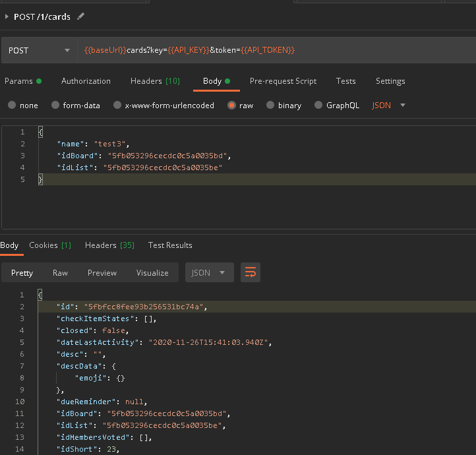This screenshot has width=476, height=455.
Task: Click the pencil edit icon beside request name
Action: coord(80,16)
